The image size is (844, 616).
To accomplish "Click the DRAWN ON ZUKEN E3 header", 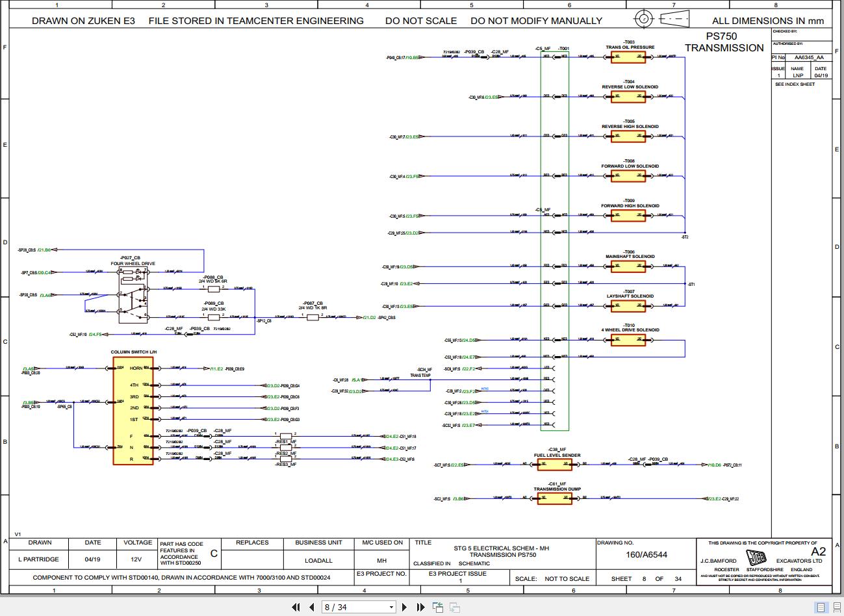I will tap(83, 21).
